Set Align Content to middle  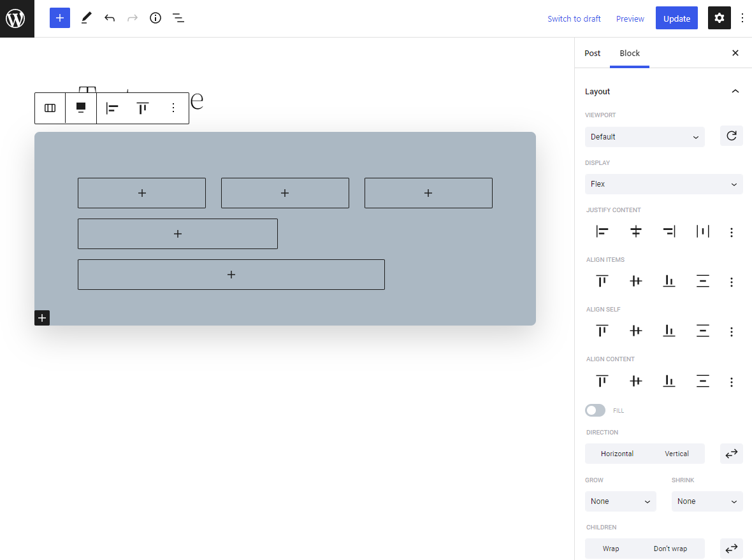[x=635, y=381]
